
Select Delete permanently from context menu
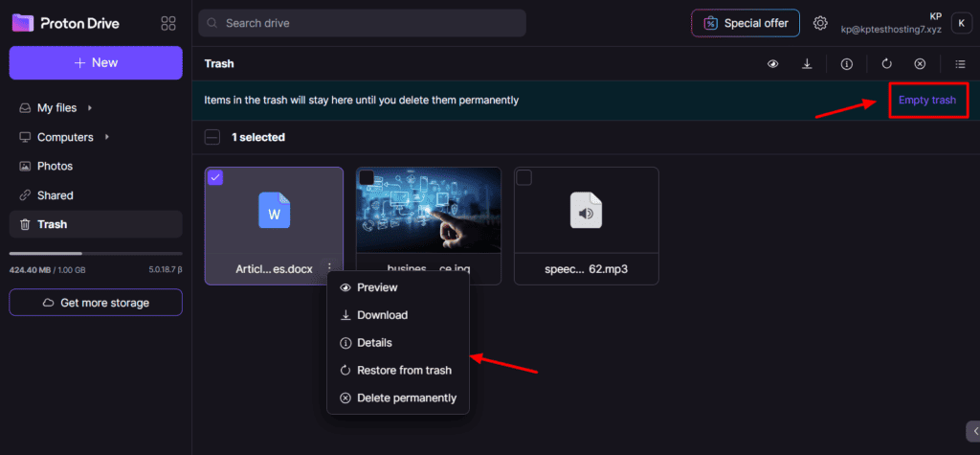[x=406, y=398]
